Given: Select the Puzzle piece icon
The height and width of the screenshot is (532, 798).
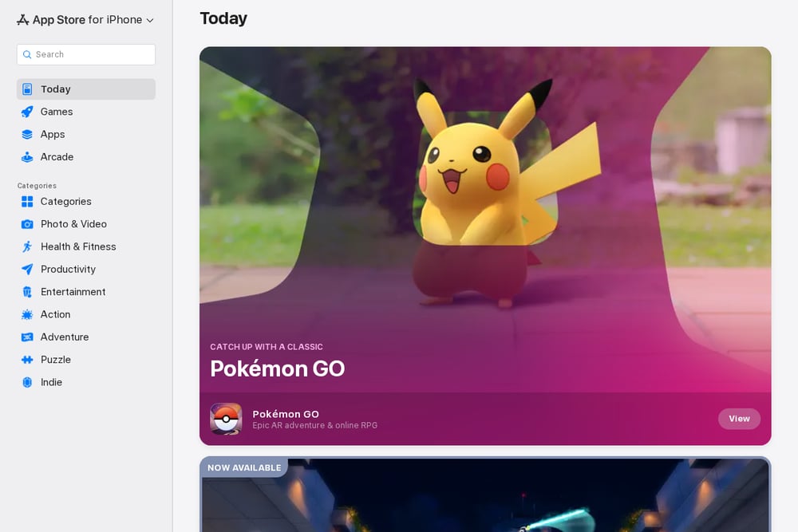Looking at the screenshot, I should pyautogui.click(x=27, y=360).
